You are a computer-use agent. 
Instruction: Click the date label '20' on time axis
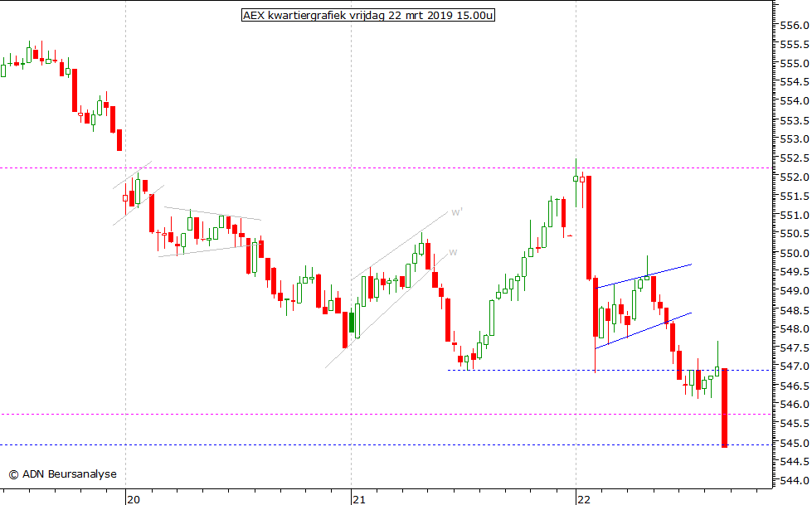(x=133, y=500)
